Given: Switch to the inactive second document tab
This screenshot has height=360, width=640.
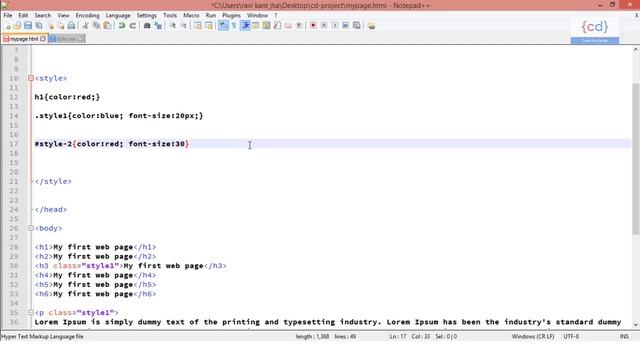Looking at the screenshot, I should coord(66,39).
